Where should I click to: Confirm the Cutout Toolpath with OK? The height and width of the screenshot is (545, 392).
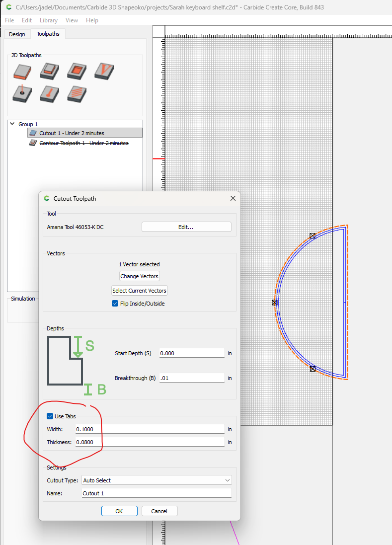119,511
